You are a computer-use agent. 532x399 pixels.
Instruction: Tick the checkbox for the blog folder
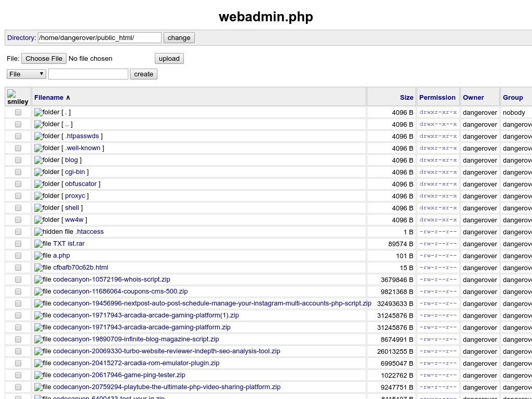pos(18,160)
